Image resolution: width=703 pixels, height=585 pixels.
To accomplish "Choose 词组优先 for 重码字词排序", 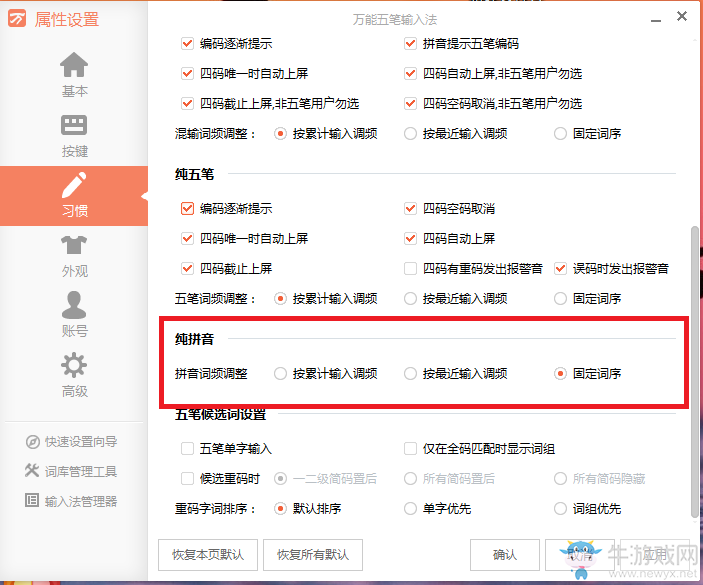I will point(560,509).
